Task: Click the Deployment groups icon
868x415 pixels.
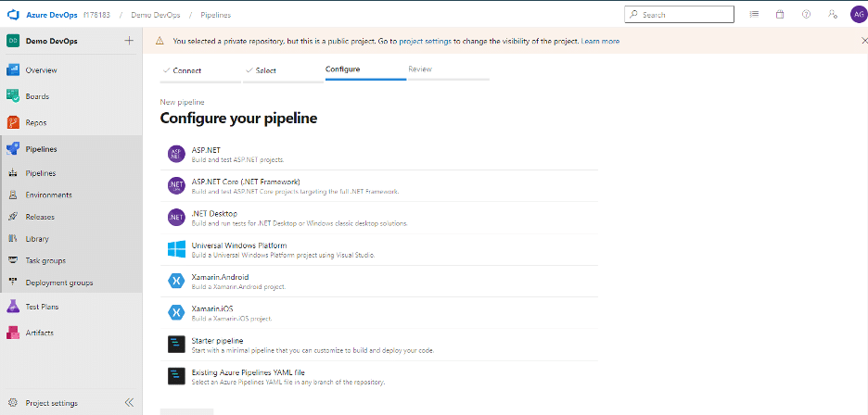Action: [x=13, y=283]
